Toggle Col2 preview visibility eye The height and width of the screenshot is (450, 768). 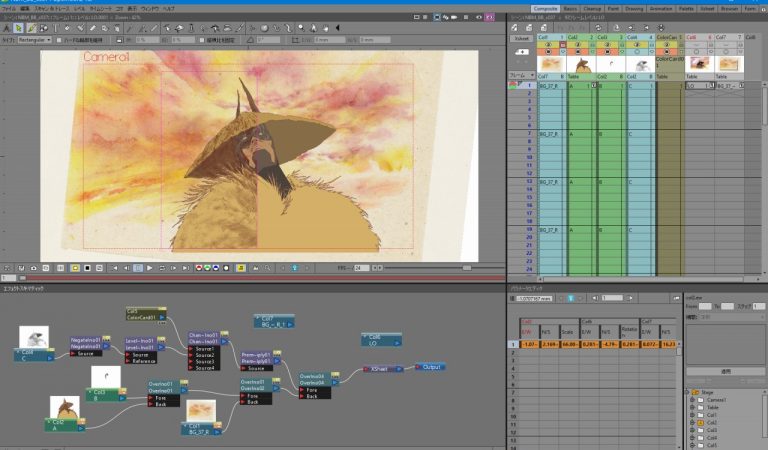coord(577,45)
